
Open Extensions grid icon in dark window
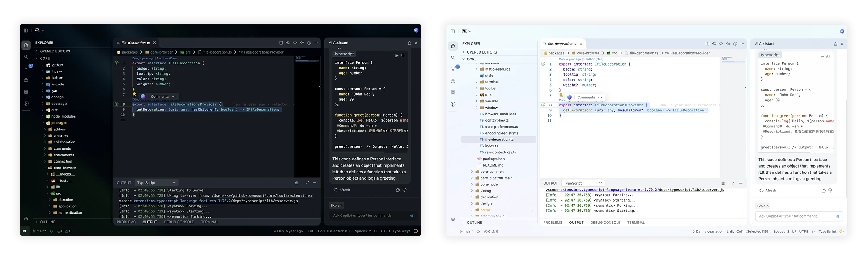click(26, 92)
